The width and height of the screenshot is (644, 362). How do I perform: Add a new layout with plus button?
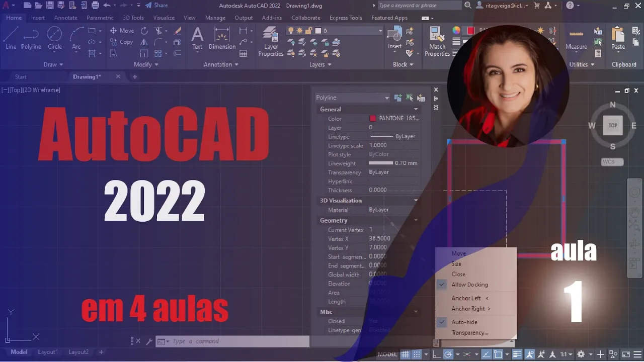(101, 352)
